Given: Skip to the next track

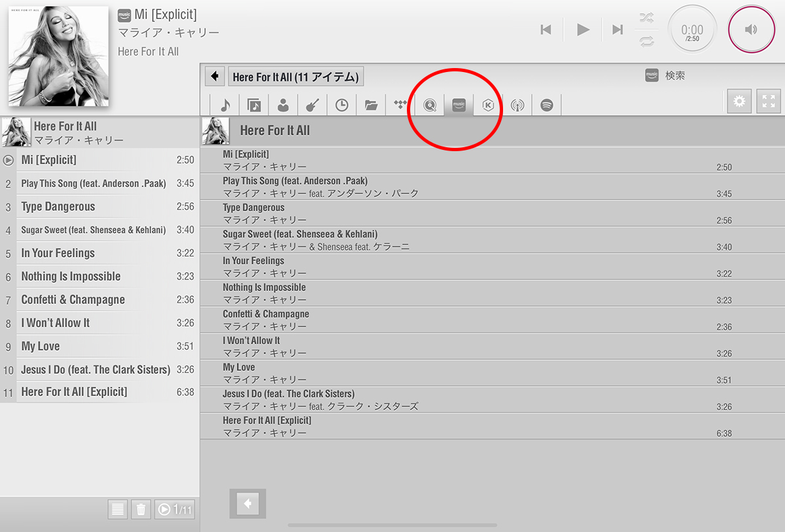Looking at the screenshot, I should (617, 29).
